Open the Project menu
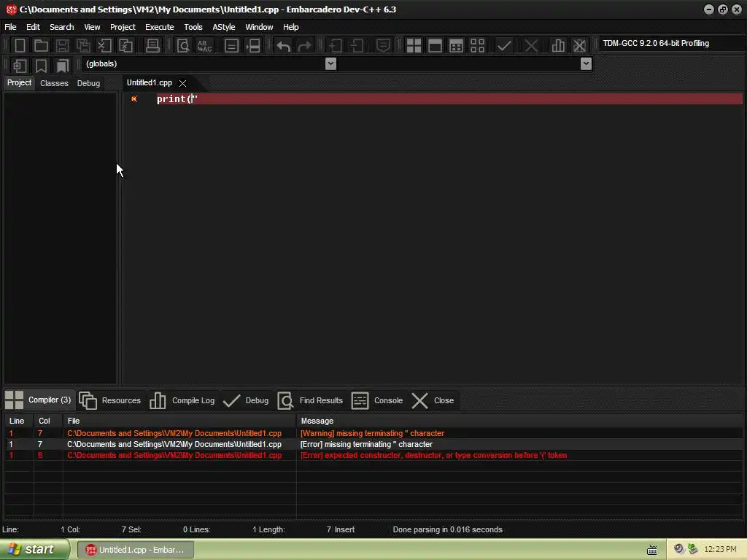 (x=123, y=27)
